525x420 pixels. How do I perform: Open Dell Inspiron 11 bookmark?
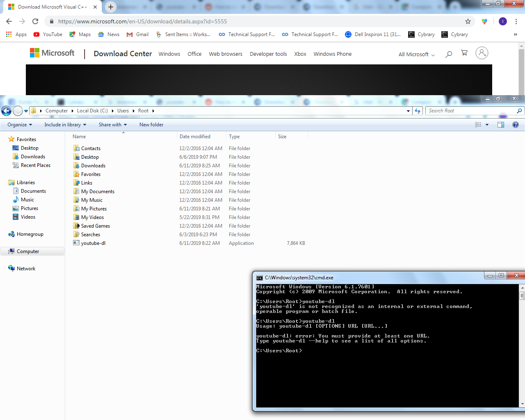pos(373,34)
